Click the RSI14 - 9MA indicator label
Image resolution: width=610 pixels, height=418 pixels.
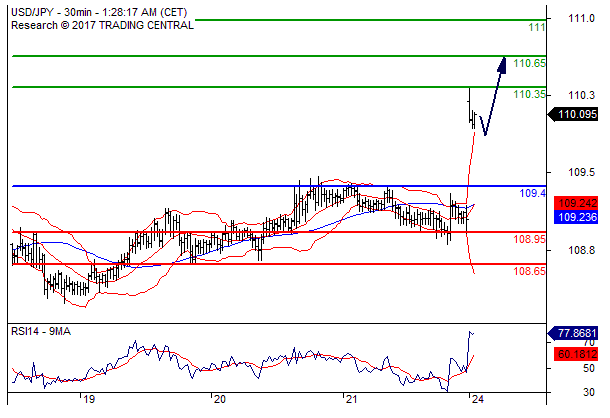[41, 332]
